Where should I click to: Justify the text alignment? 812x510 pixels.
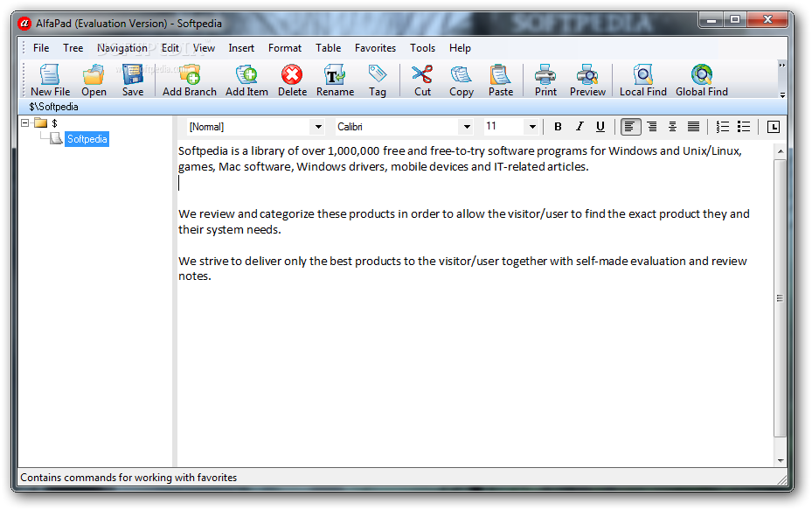click(x=693, y=127)
